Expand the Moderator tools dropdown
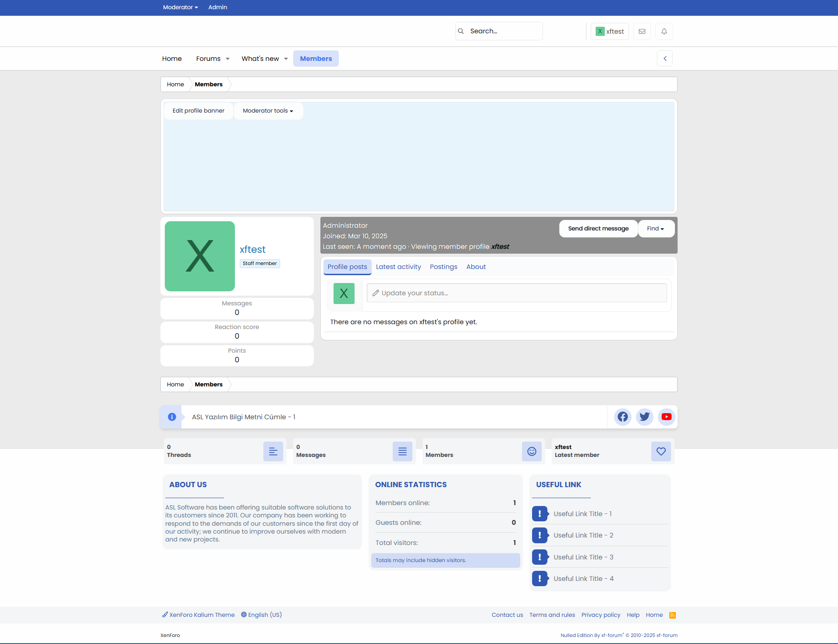838x644 pixels. (x=268, y=111)
